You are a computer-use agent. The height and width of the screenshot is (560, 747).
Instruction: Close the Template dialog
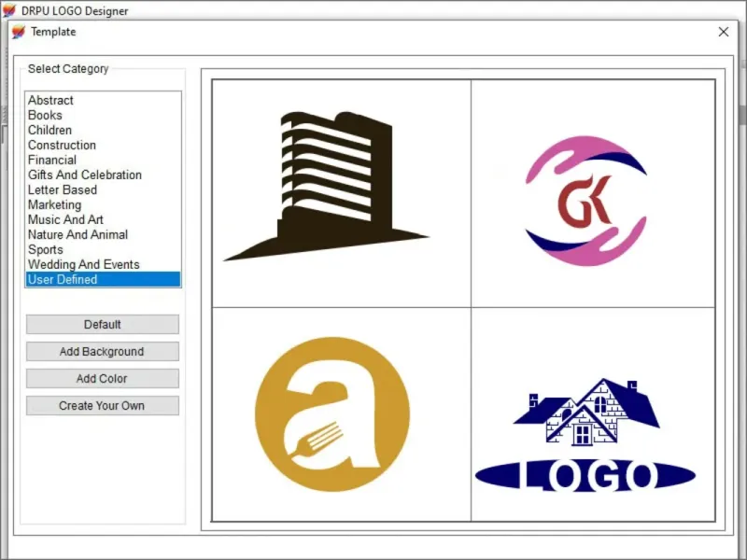click(x=723, y=32)
